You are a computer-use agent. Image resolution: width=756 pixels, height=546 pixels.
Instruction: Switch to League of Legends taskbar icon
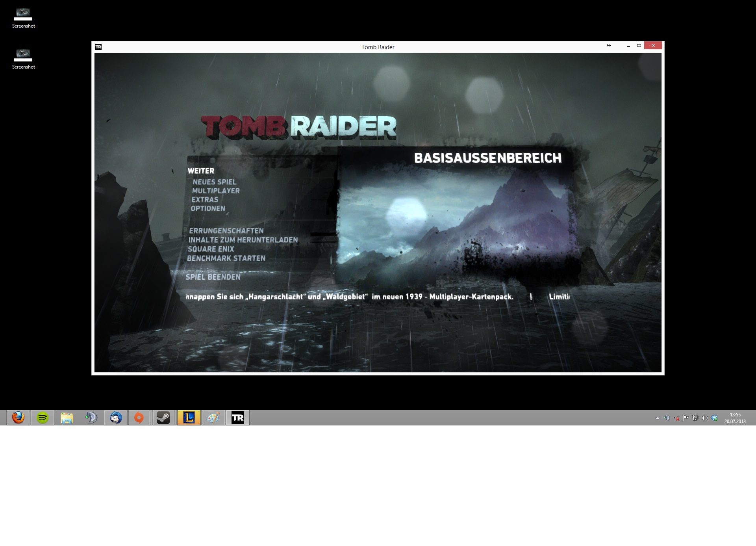click(x=189, y=418)
